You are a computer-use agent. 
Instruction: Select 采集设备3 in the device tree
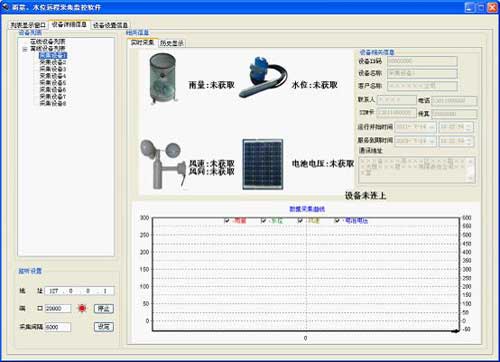[x=53, y=69]
